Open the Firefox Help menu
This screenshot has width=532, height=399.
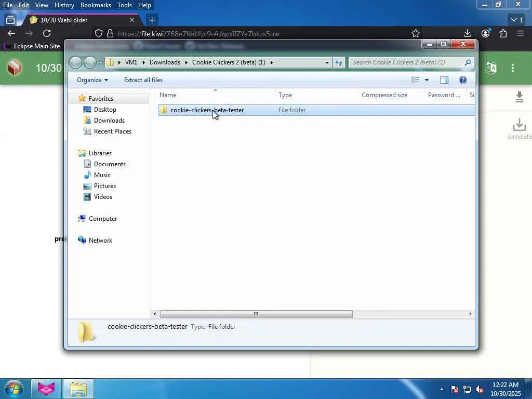144,5
